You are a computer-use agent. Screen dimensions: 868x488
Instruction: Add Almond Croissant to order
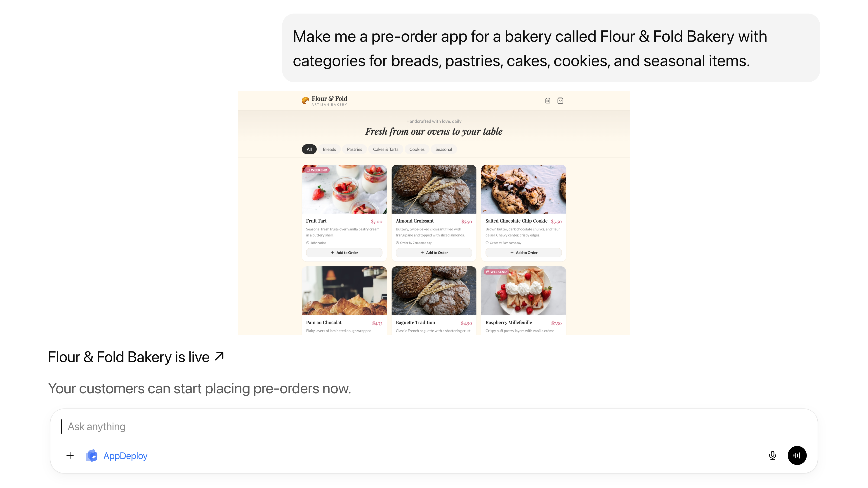click(x=434, y=252)
